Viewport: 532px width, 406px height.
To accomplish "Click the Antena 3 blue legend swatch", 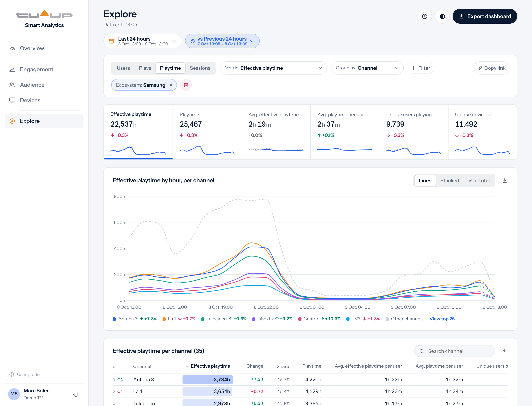I will click(x=114, y=319).
